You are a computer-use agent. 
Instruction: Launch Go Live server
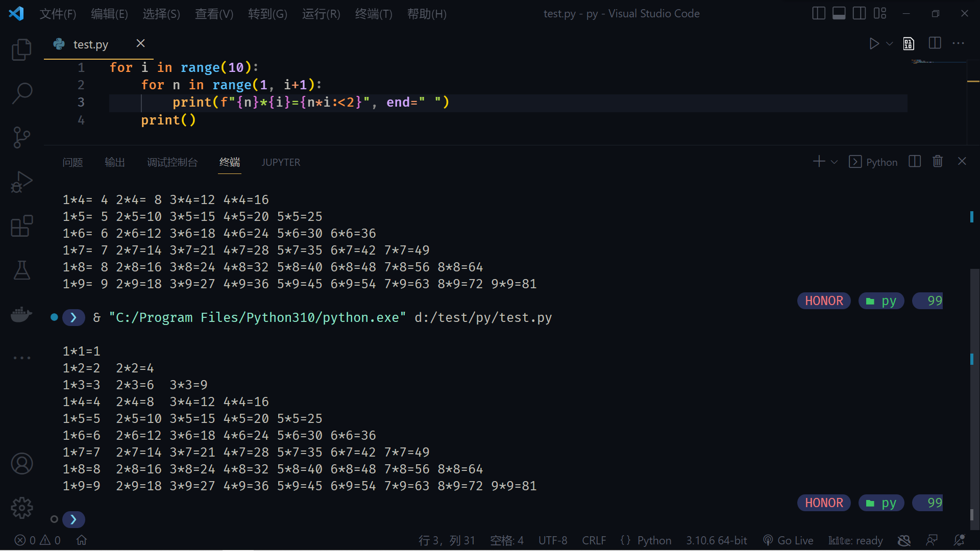click(x=788, y=540)
